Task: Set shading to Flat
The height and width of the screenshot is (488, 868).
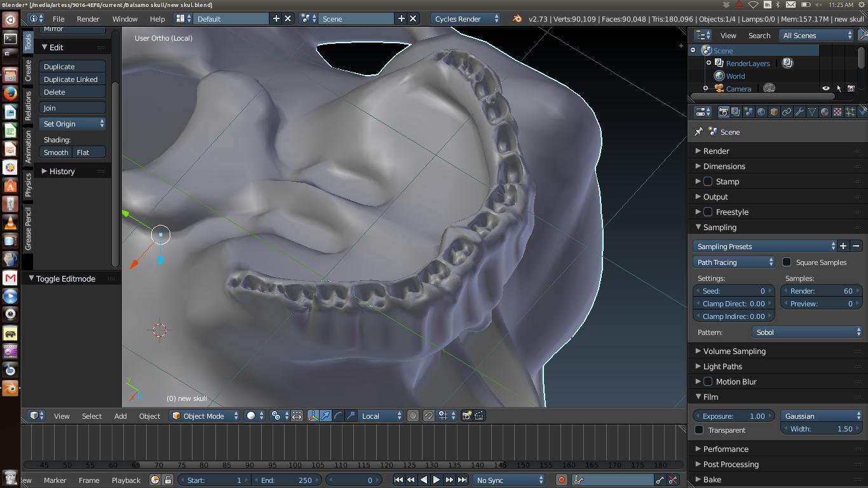Action: coord(89,152)
